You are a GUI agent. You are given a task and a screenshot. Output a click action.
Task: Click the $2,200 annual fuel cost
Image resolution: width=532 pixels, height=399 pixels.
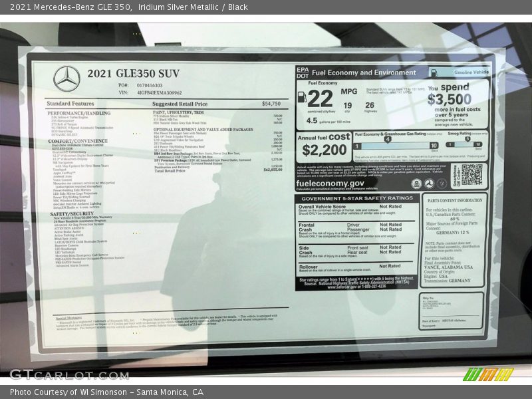pyautogui.click(x=325, y=150)
